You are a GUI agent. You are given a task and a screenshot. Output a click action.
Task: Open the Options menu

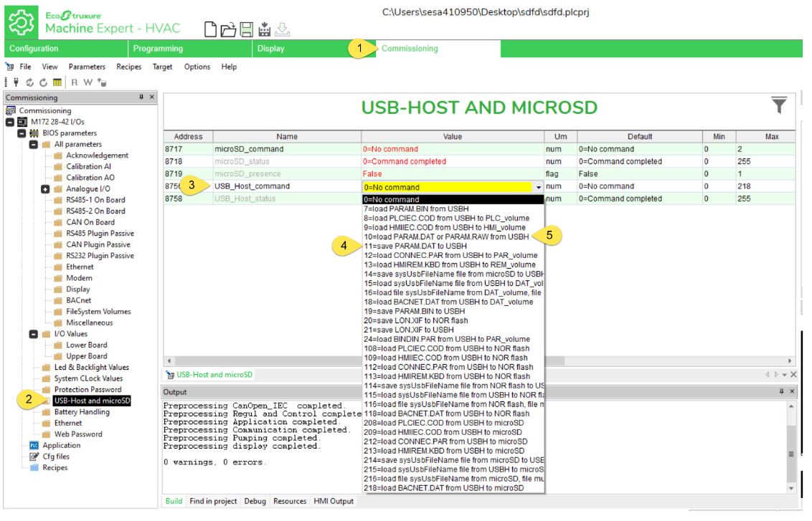[x=197, y=67]
